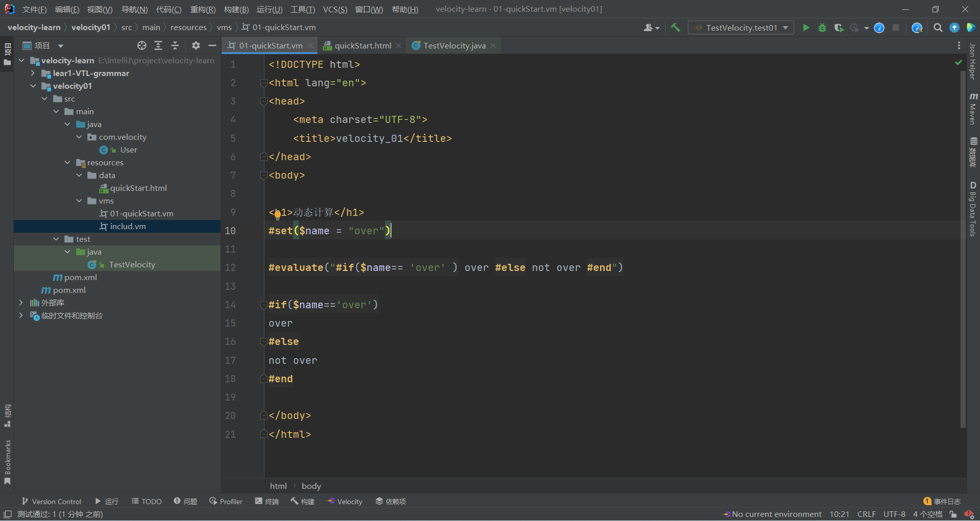
Task: Open the run configuration dropdown TestVelocity.test01
Action: (x=741, y=28)
